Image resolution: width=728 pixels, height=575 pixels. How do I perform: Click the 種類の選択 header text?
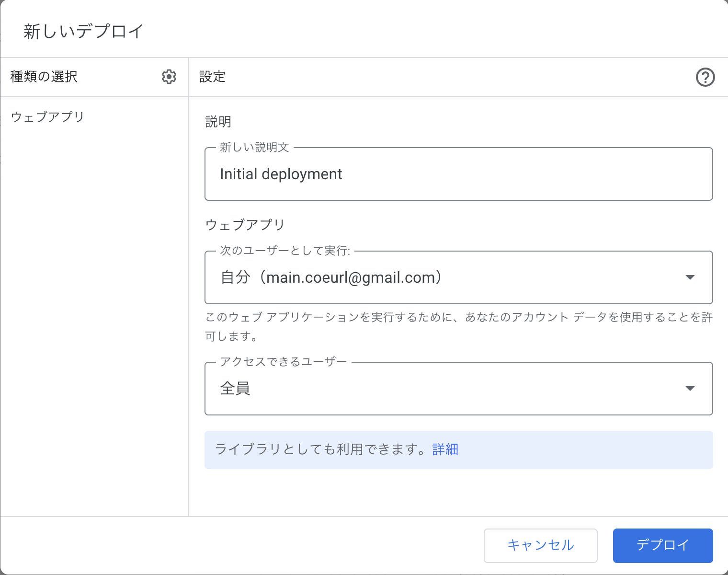coord(44,77)
